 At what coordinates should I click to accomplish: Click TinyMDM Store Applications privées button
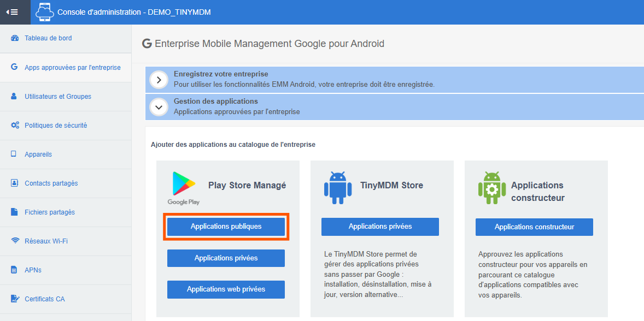380,227
